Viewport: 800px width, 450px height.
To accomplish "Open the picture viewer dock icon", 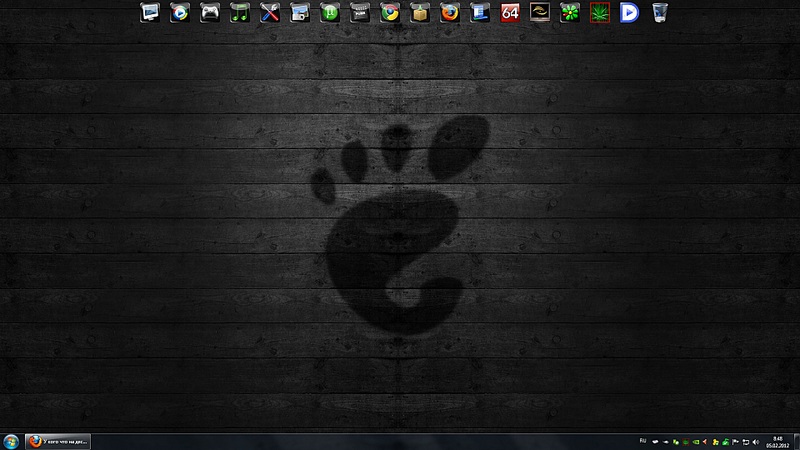I will pyautogui.click(x=300, y=12).
